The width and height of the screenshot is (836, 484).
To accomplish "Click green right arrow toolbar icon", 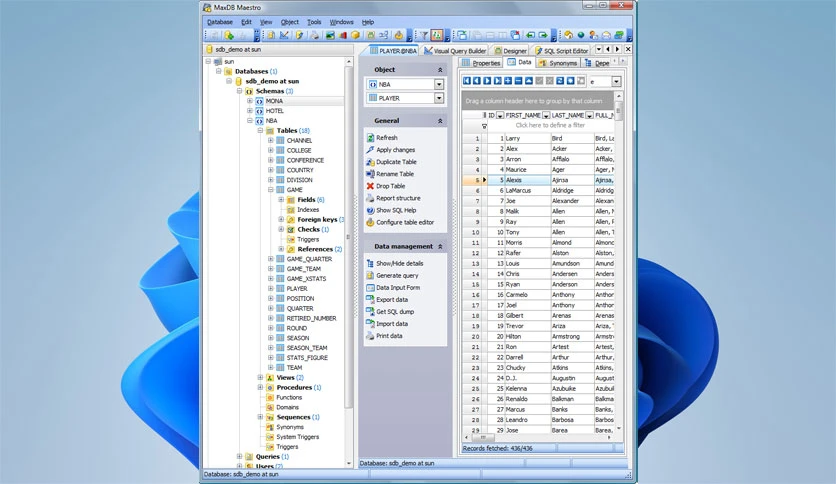I will tap(543, 35).
